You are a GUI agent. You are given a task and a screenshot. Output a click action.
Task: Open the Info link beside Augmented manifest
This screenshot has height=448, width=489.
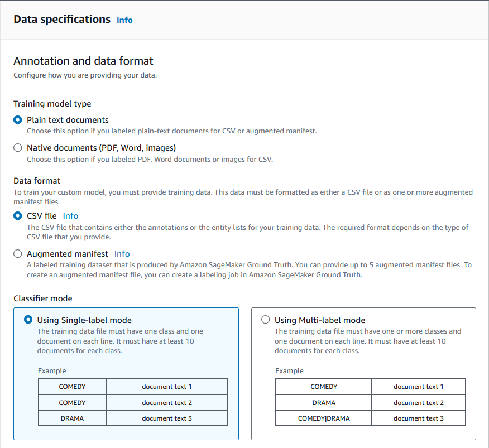pyautogui.click(x=122, y=253)
